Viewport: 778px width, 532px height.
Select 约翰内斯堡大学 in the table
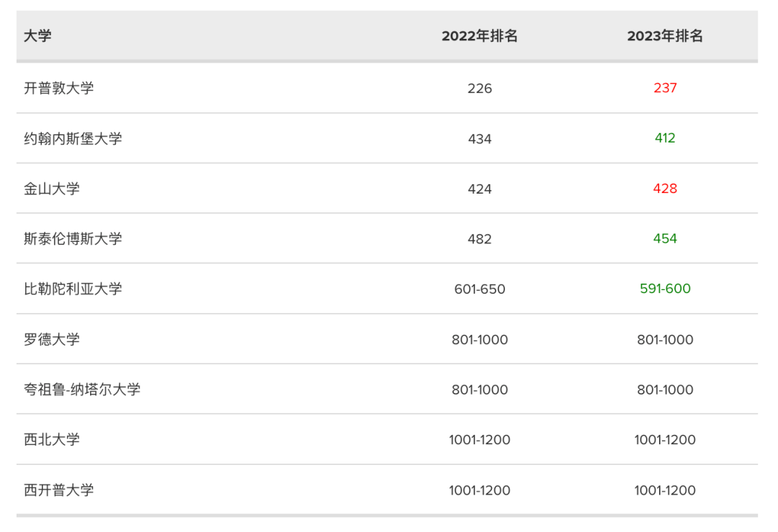[x=73, y=138]
